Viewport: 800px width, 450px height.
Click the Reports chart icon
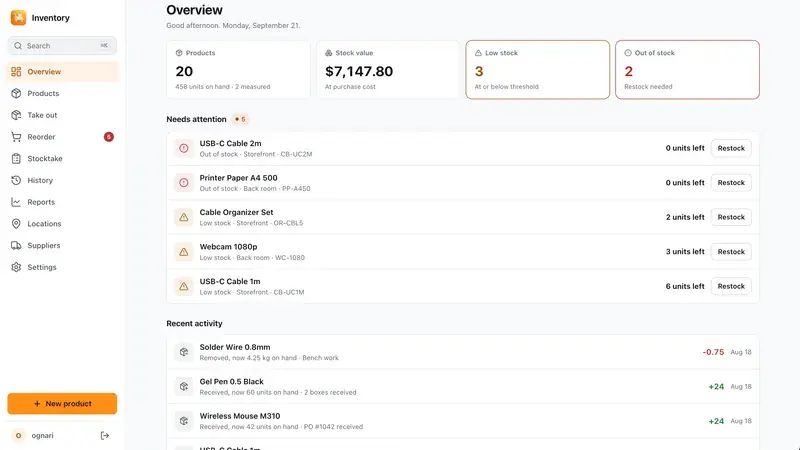pos(16,202)
